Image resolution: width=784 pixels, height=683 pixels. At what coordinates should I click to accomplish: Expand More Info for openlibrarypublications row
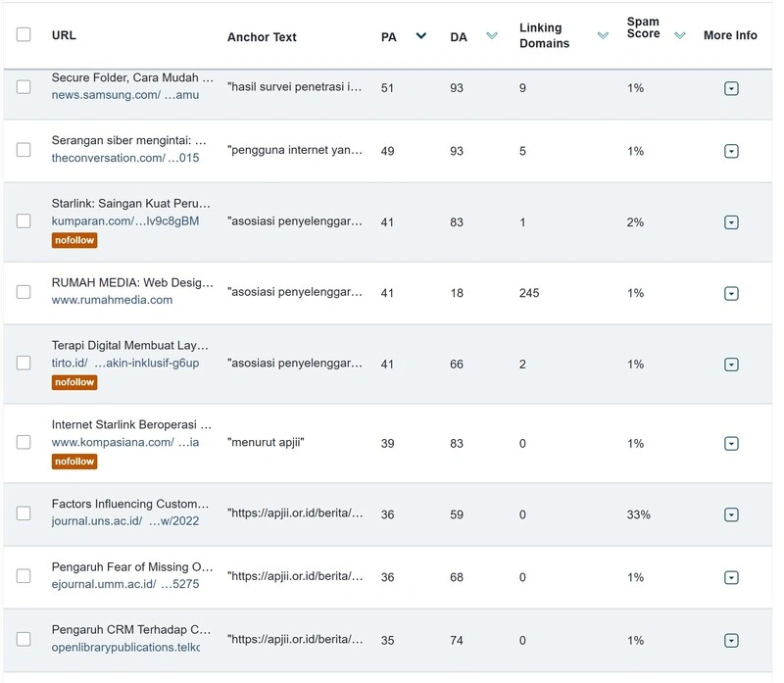(731, 641)
